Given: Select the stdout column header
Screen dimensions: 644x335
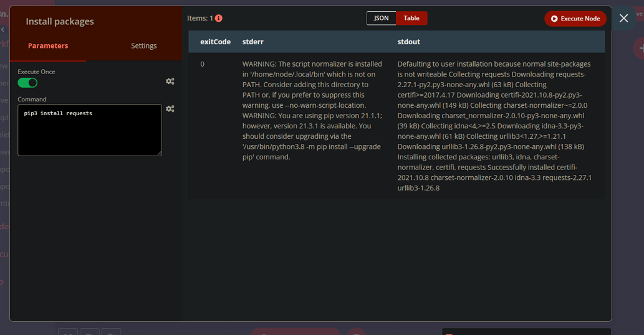Looking at the screenshot, I should click(409, 42).
